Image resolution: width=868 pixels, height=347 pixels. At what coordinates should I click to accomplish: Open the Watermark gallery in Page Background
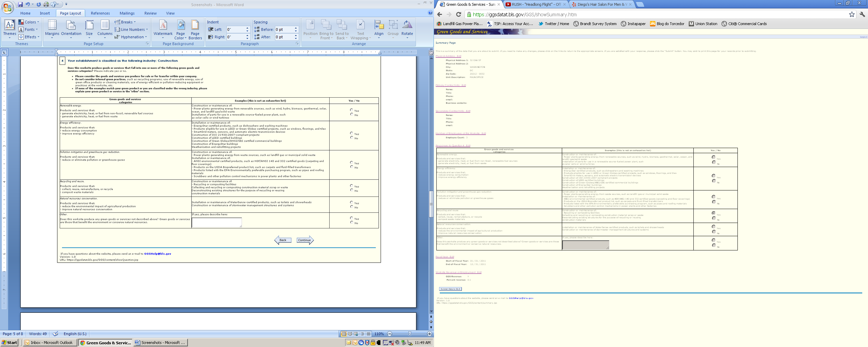click(163, 29)
